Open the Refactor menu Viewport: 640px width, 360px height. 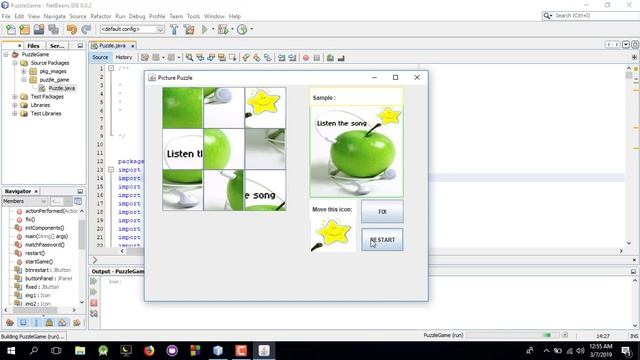(100, 16)
